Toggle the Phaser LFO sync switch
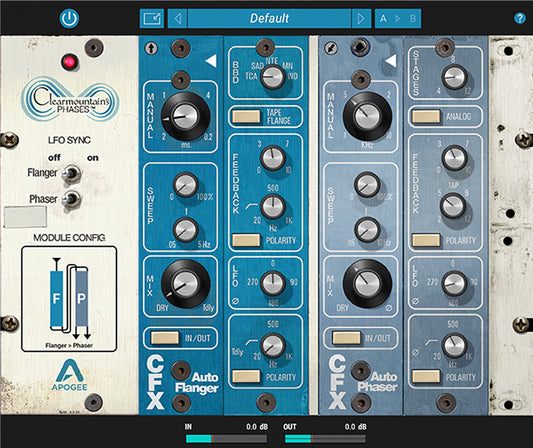Screen dimensions: 533x448 point(71,199)
